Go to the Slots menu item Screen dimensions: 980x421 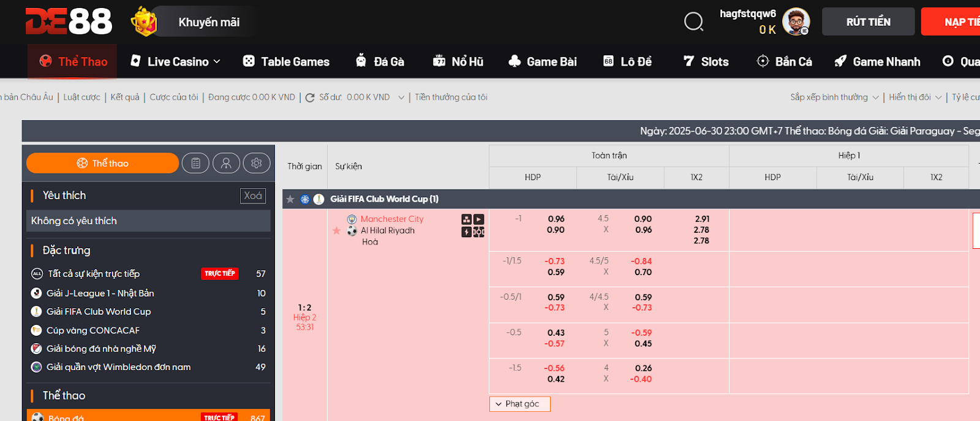706,62
